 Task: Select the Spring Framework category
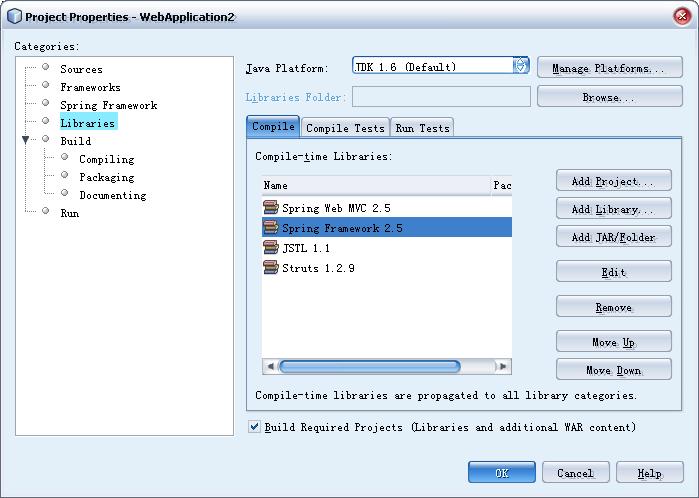tap(109, 105)
